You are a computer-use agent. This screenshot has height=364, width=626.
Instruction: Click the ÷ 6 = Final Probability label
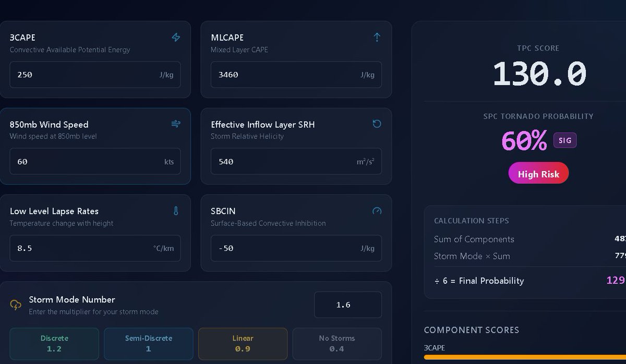click(x=479, y=281)
